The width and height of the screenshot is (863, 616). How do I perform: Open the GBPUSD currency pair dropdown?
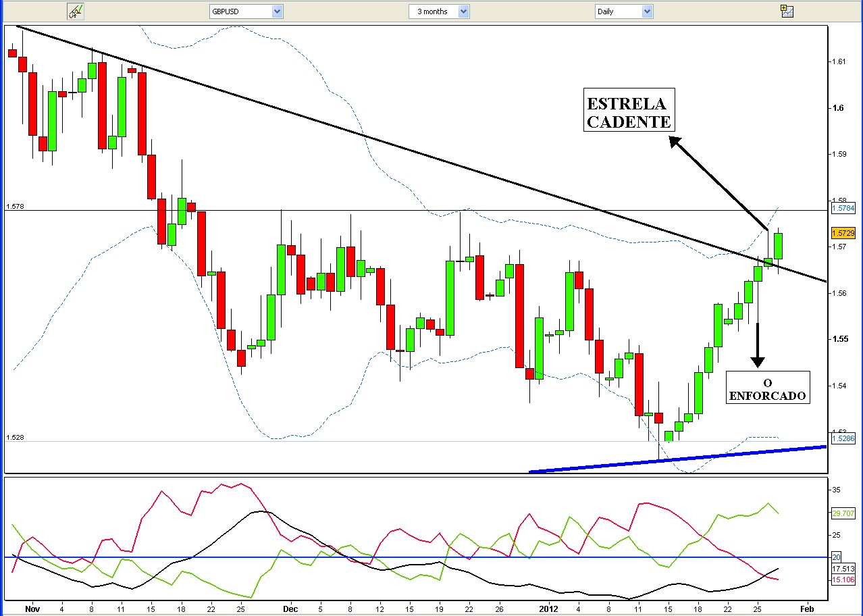(277, 11)
